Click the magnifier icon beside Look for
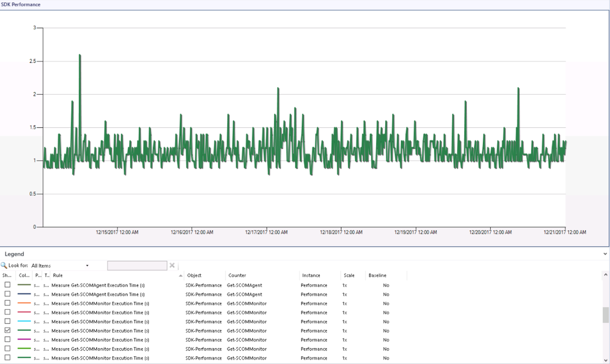 [4, 265]
